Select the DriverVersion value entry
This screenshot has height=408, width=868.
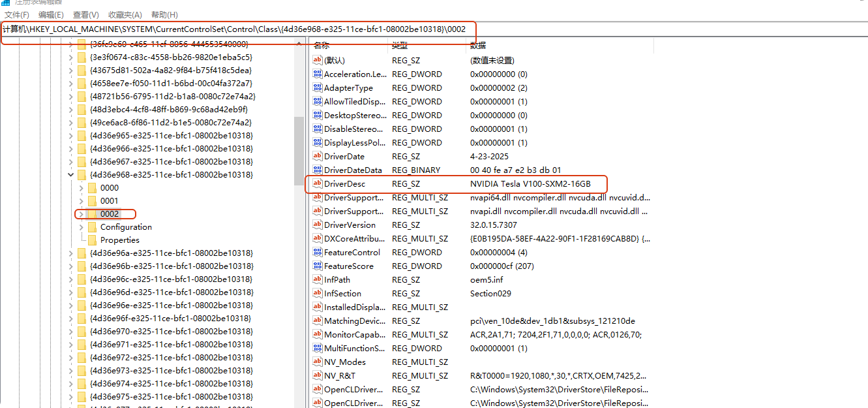click(350, 225)
